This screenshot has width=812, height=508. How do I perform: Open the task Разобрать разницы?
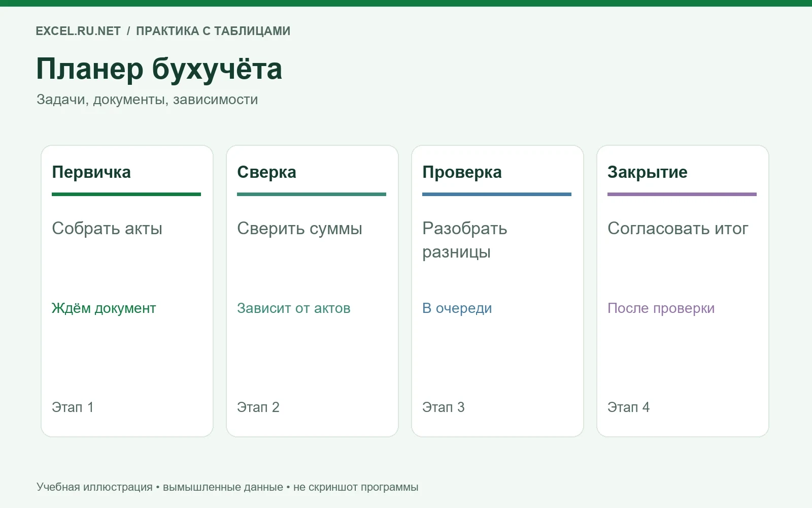point(465,240)
